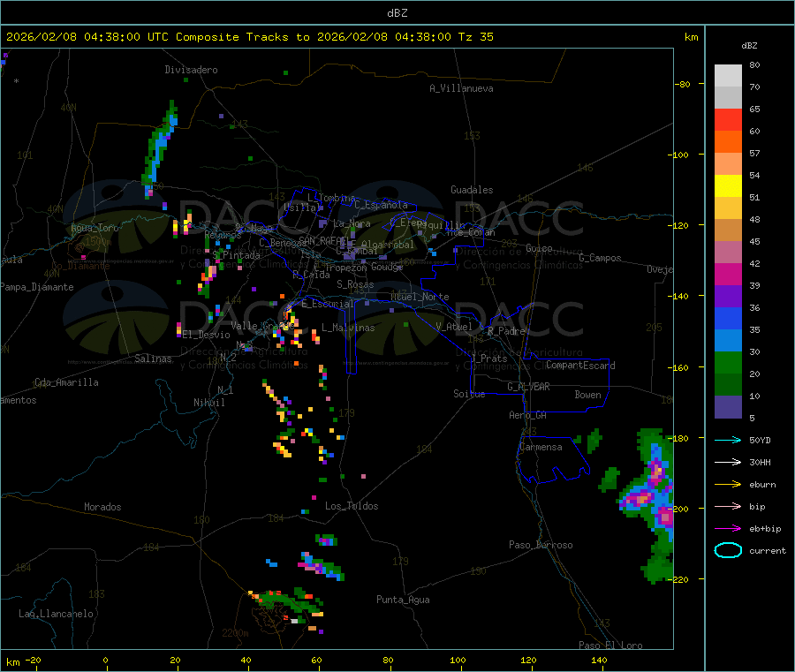Click the 'G_Campos' map label

click(x=601, y=258)
